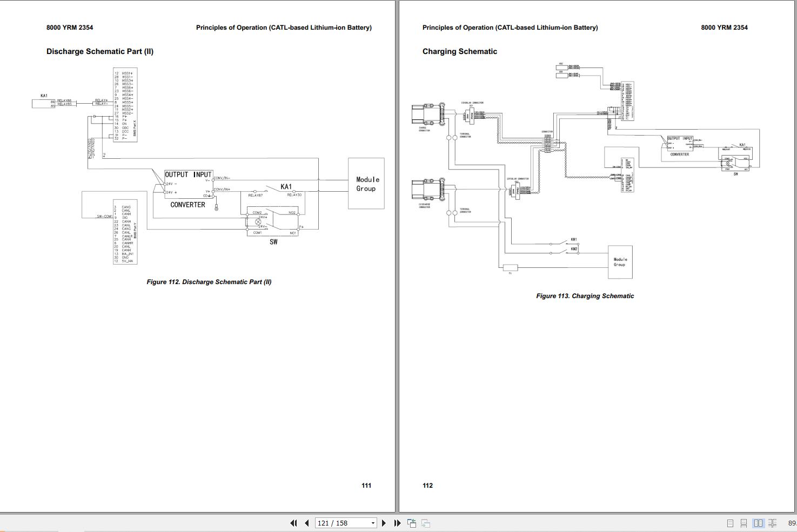Click page number 111
Image resolution: width=797 pixels, height=532 pixels.
pyautogui.click(x=366, y=486)
